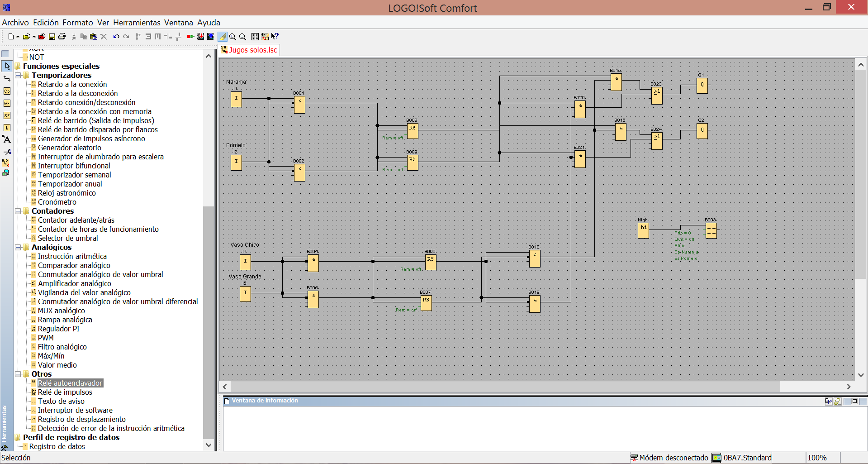This screenshot has height=464, width=868.
Task: Clear the info window with the eraser icon
Action: click(837, 401)
